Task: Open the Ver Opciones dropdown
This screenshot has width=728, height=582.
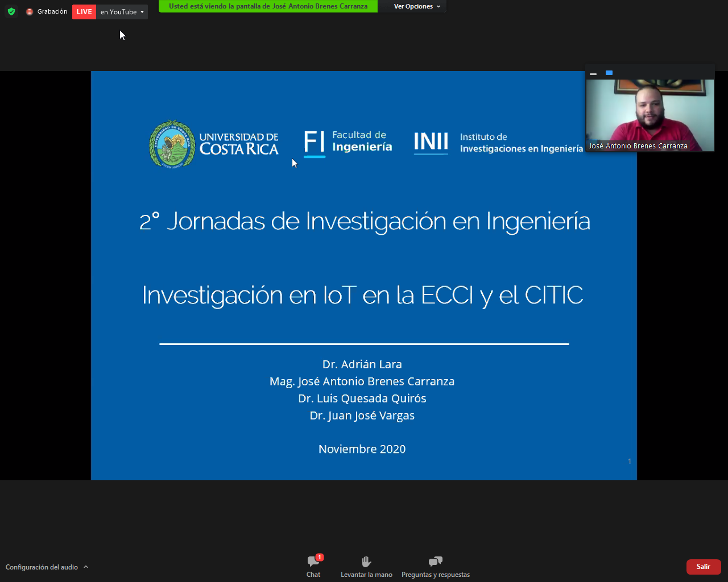Action: click(417, 6)
